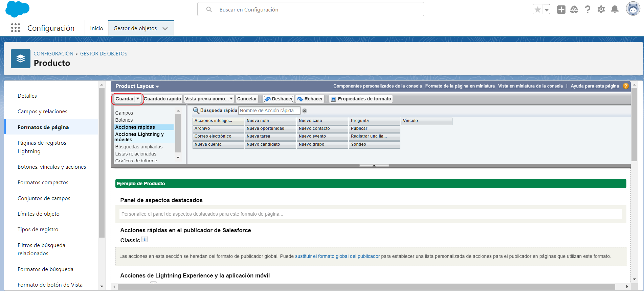Click the Guardar button
This screenshot has height=291, width=644.
pos(125,99)
